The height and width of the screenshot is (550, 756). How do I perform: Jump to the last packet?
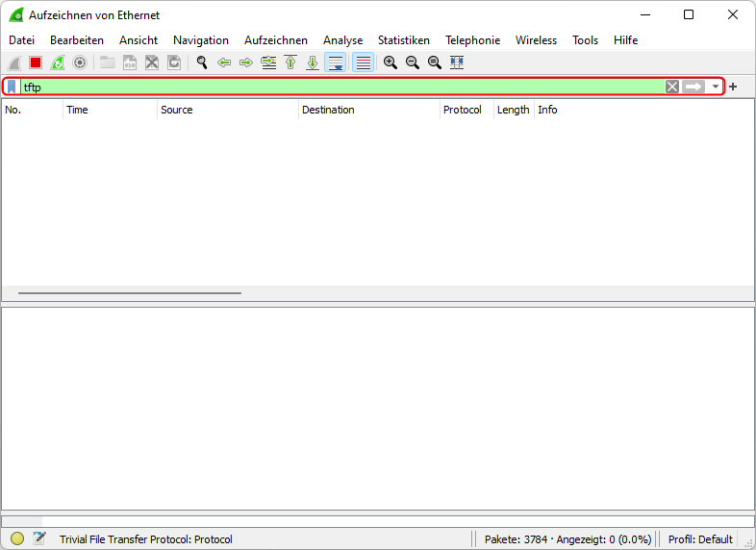(313, 62)
